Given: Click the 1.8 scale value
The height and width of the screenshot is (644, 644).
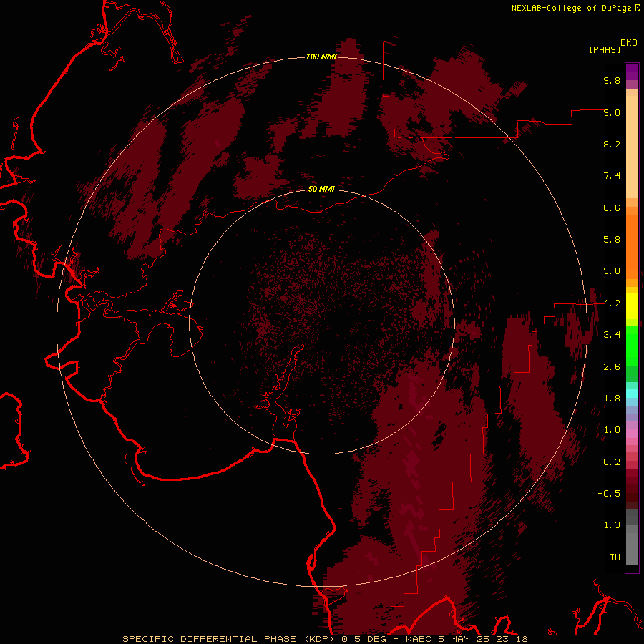Looking at the screenshot, I should [612, 399].
